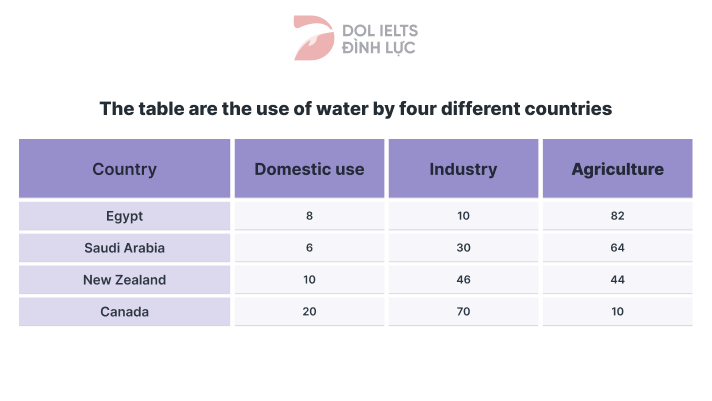This screenshot has width=712, height=401.
Task: Click the Saudi Arabia row label
Action: pyautogui.click(x=124, y=248)
